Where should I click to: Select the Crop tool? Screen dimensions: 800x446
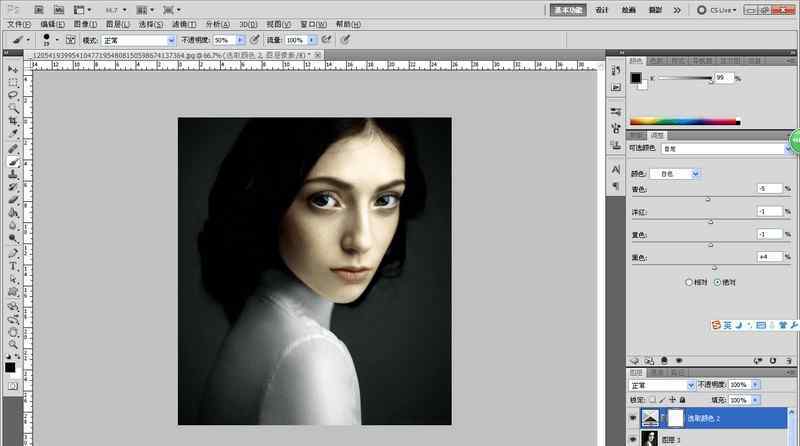[13, 121]
